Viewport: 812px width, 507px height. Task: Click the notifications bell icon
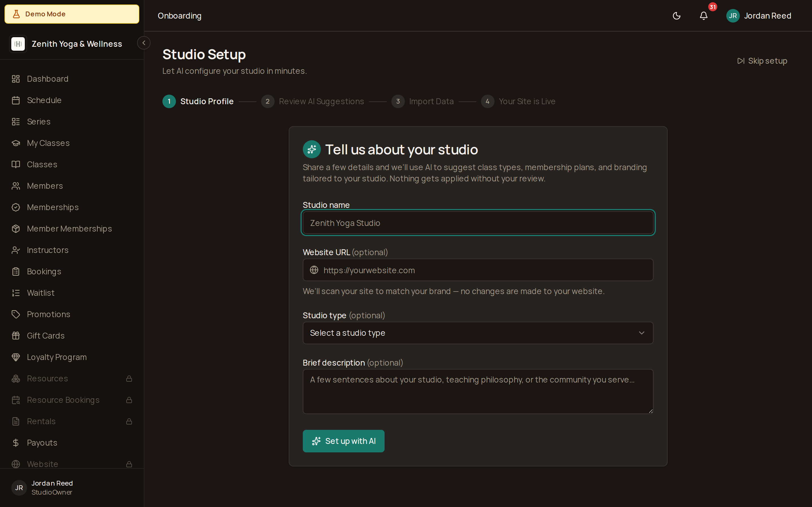703,16
